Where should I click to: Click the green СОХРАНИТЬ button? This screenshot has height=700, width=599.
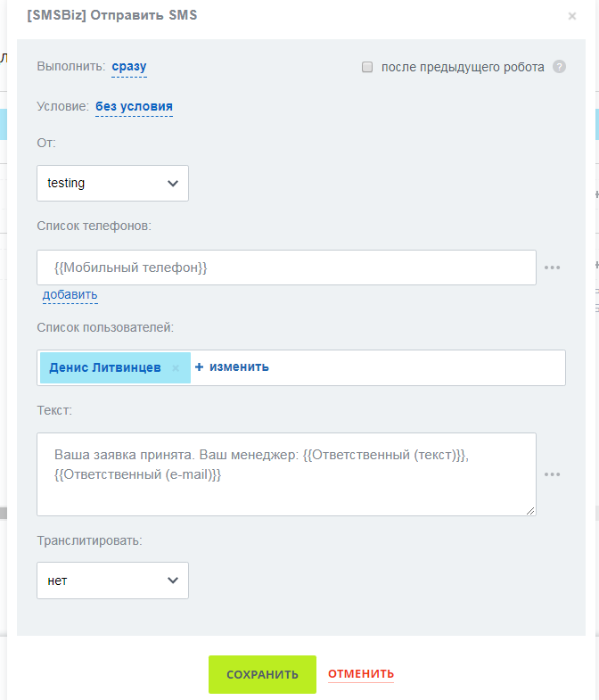click(262, 674)
